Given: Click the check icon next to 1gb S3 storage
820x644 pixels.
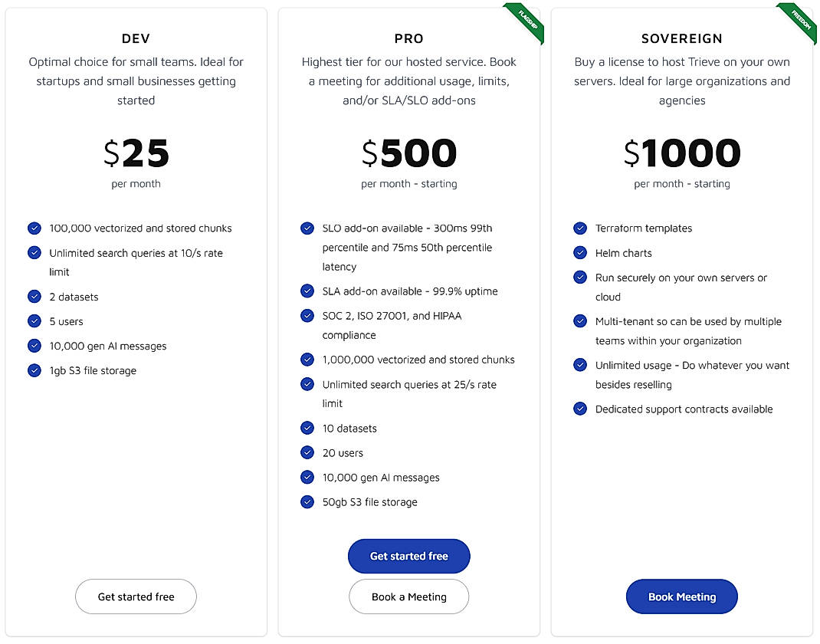Looking at the screenshot, I should 34,370.
